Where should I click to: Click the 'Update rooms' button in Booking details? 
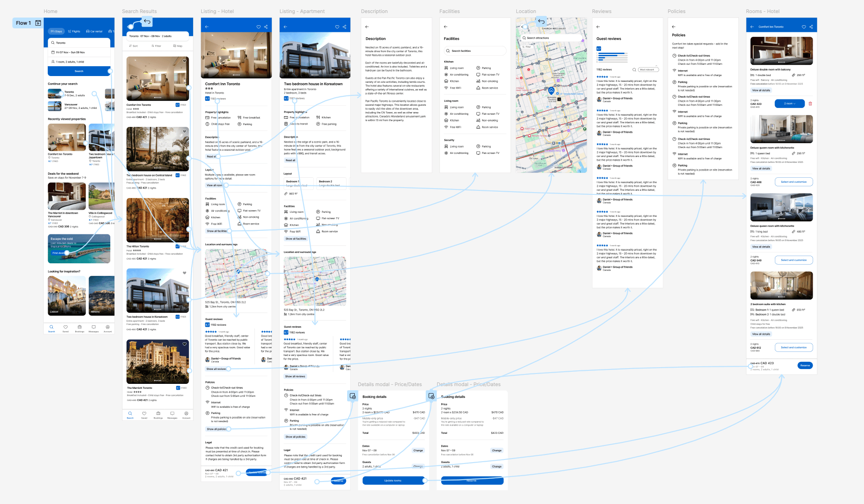pyautogui.click(x=393, y=481)
